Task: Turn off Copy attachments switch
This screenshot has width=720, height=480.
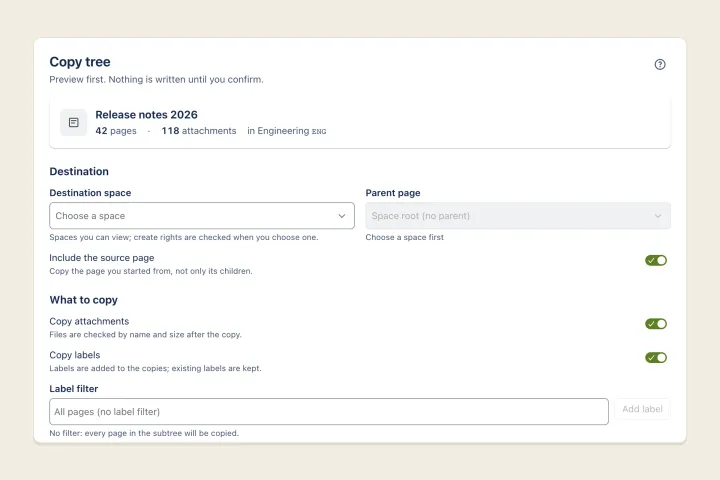Action: point(656,324)
